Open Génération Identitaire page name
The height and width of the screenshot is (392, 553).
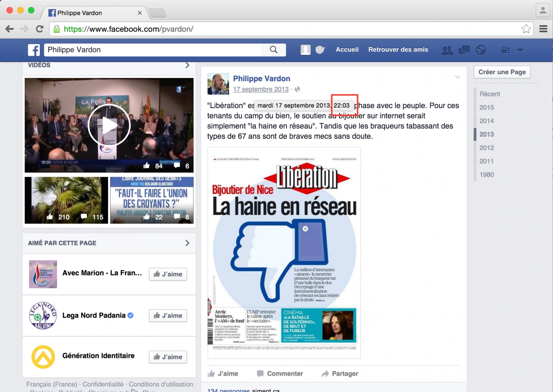point(99,356)
